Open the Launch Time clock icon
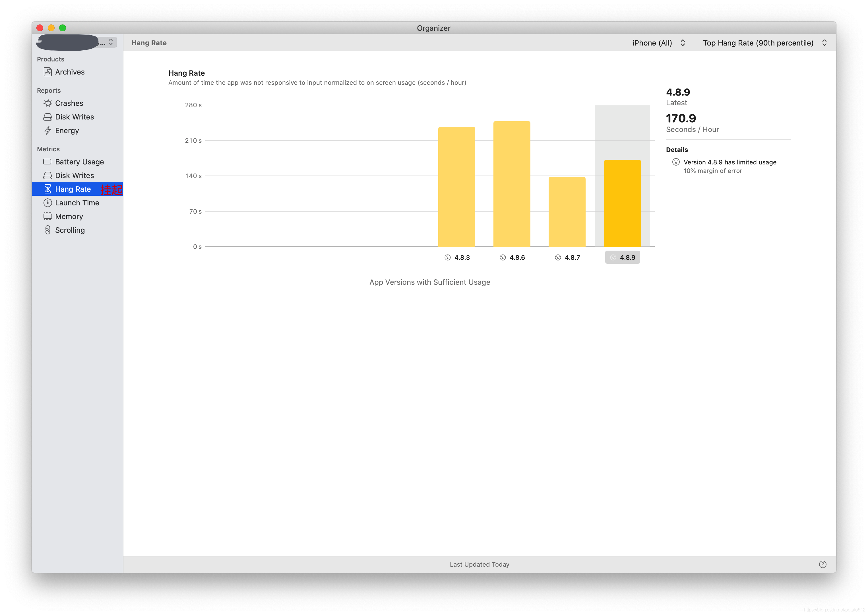Screen dimensions: 868x615 48,203
